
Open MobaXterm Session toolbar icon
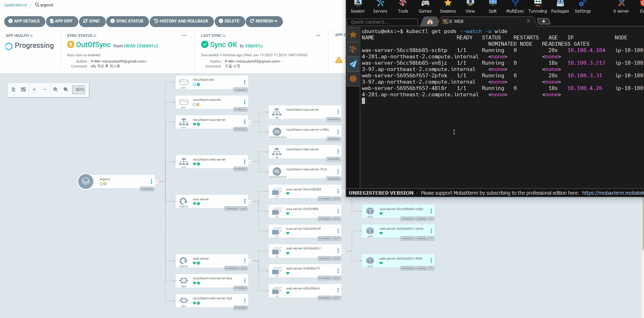pyautogui.click(x=358, y=7)
